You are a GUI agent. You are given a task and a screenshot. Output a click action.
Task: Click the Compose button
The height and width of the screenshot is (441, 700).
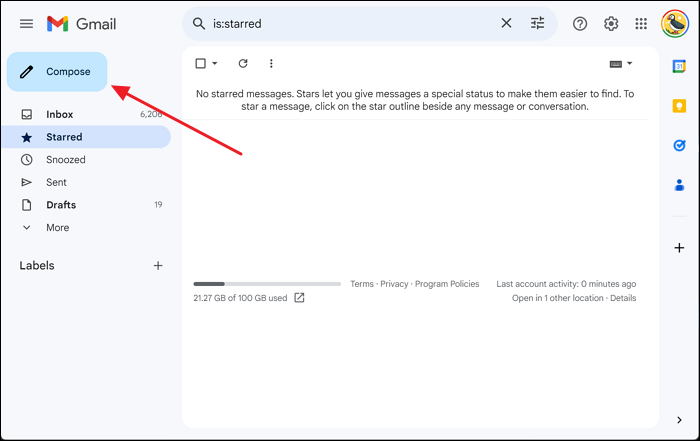57,71
